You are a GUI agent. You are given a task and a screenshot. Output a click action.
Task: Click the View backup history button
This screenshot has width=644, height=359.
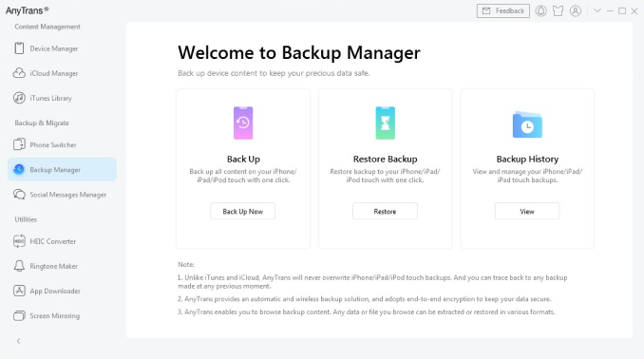[527, 211]
